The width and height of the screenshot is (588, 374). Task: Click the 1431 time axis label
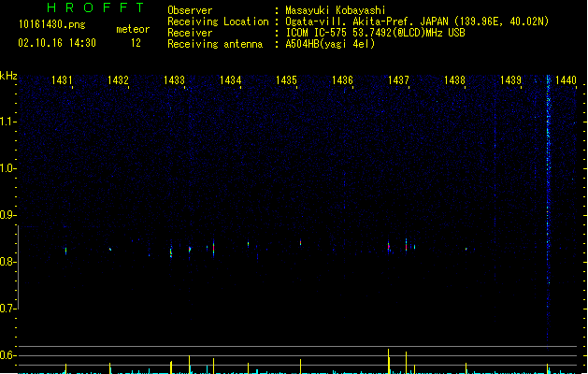point(62,80)
